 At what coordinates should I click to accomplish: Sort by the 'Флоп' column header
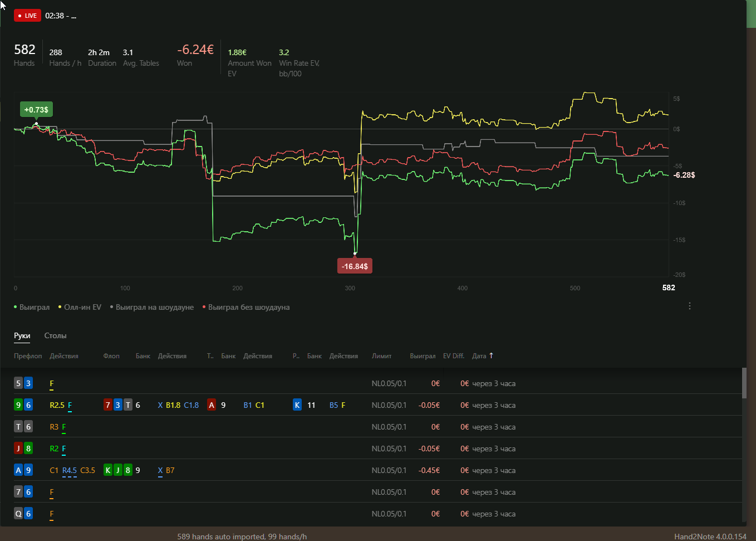[111, 355]
